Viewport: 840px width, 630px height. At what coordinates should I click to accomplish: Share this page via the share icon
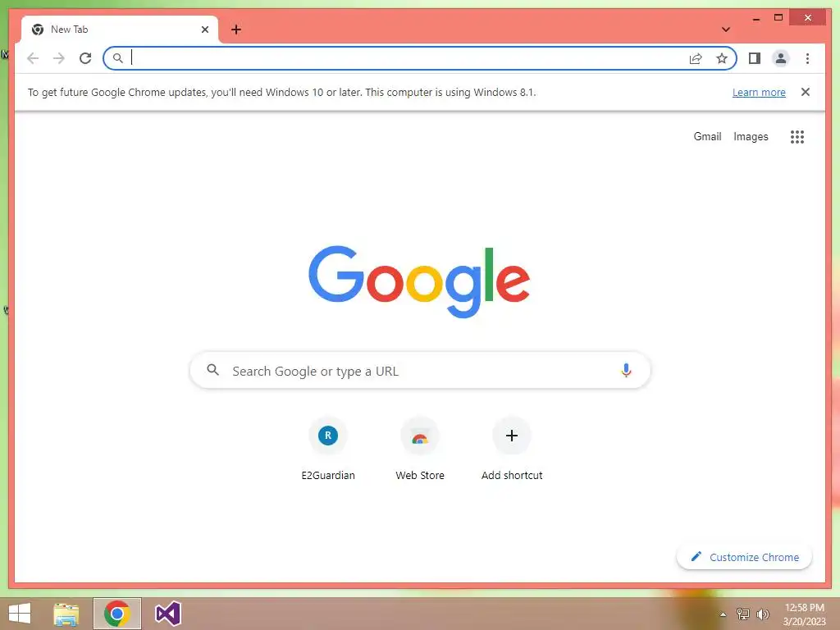tap(696, 58)
